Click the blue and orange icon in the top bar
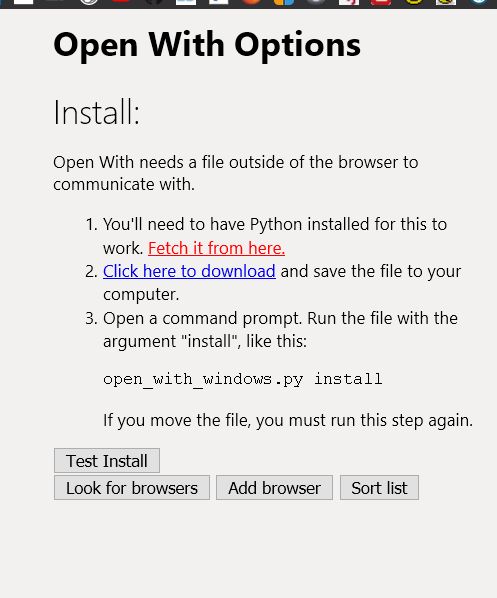Image resolution: width=497 pixels, height=598 pixels. (x=284, y=2)
